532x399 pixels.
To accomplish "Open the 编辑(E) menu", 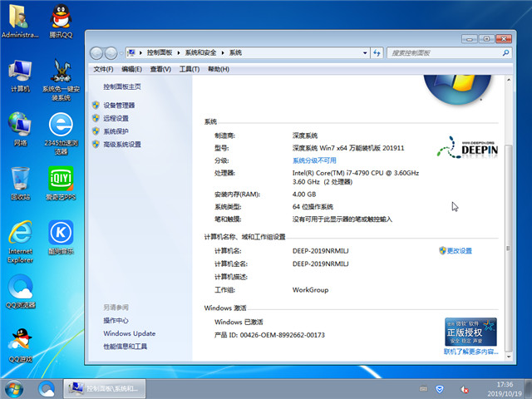I will click(131, 69).
